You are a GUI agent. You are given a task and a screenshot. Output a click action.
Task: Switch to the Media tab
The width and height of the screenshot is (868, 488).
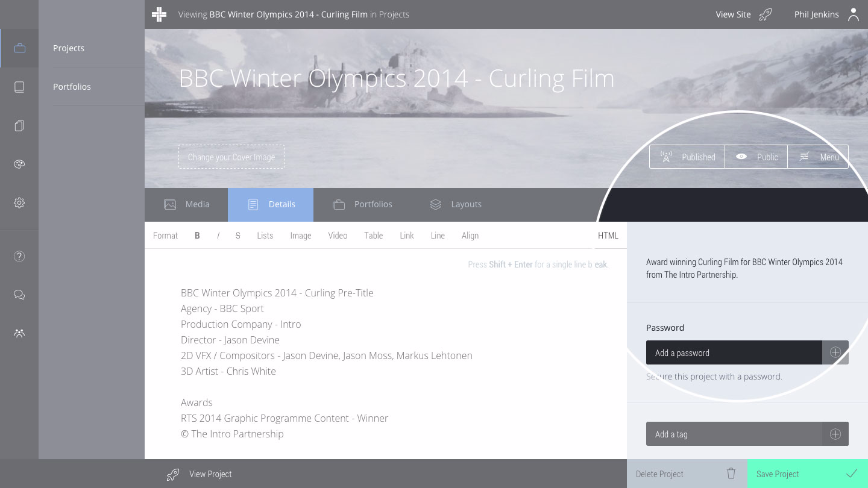(186, 204)
